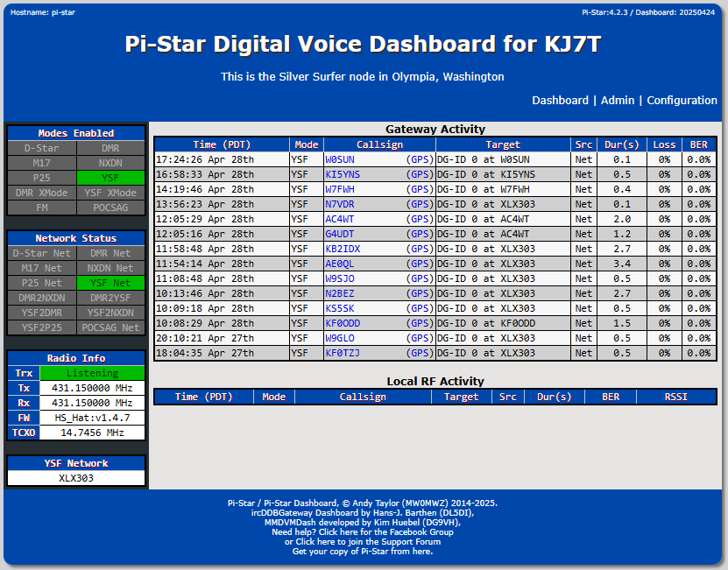The image size is (728, 570).
Task: View GPS info for KF0TCJ
Action: (x=421, y=352)
